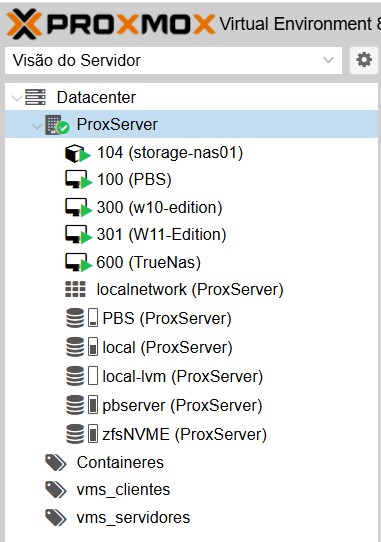The width and height of the screenshot is (381, 542).
Task: Click the storage disk icon for local-lvm
Action: (75, 376)
